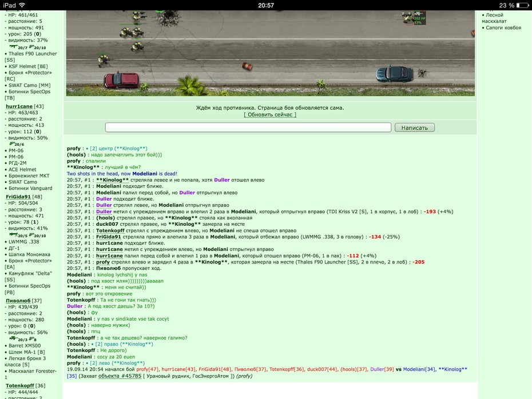Click profy[47] in battle start line

tap(147, 369)
